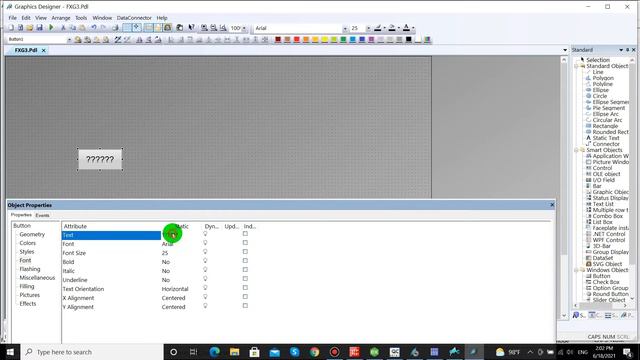Select the Flashing property group
640x360 pixels.
[30, 269]
